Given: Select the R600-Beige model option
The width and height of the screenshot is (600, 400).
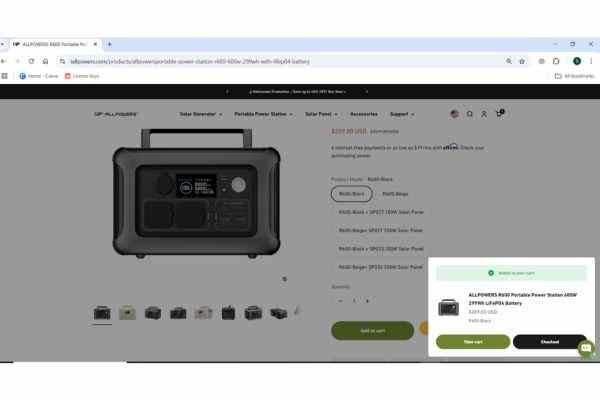Looking at the screenshot, I should 395,194.
